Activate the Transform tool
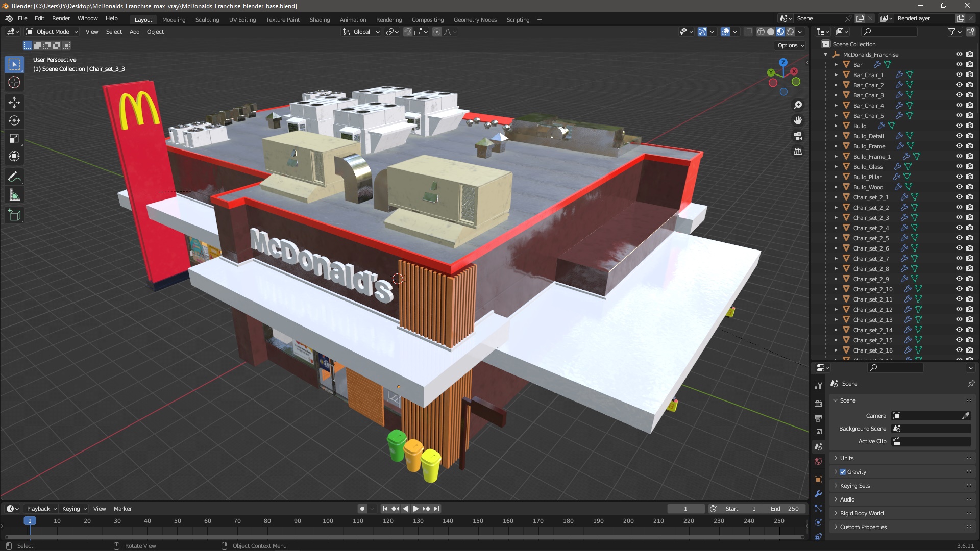Viewport: 980px width, 551px height. [14, 156]
